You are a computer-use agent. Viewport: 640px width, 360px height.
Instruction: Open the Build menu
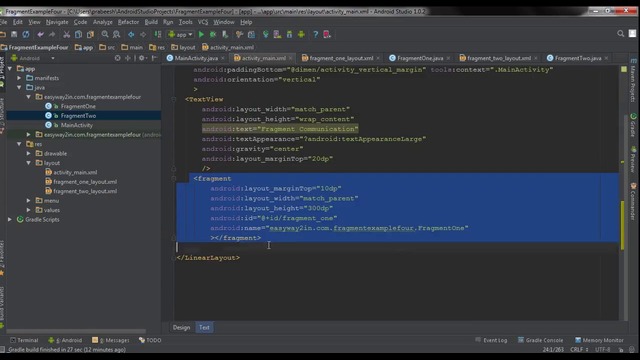coord(151,22)
